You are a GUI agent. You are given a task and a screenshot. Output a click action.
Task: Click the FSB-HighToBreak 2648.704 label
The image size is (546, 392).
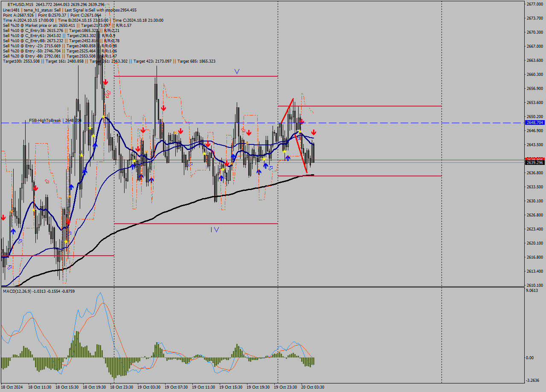coord(55,121)
